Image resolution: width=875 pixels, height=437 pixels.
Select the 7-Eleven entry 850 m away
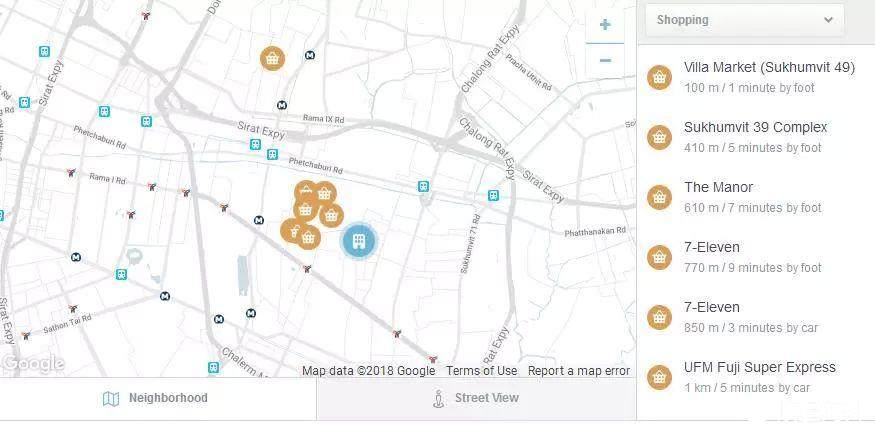(x=756, y=317)
